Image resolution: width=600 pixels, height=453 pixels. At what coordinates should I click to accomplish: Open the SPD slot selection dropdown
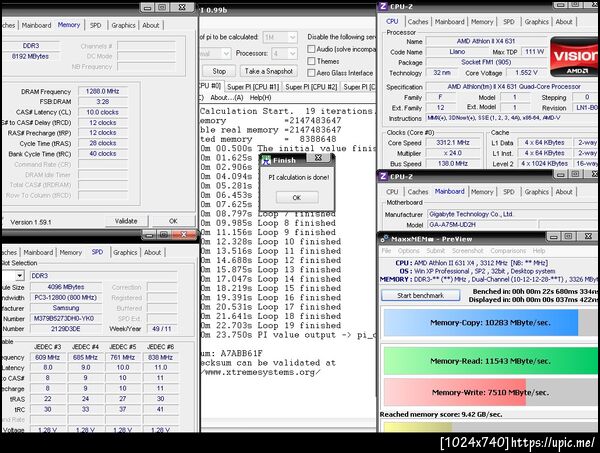point(19,275)
